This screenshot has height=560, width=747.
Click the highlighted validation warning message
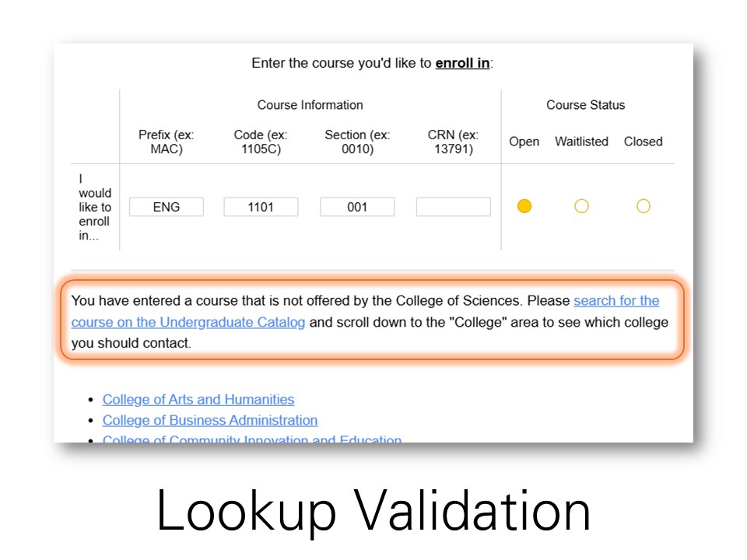click(373, 321)
